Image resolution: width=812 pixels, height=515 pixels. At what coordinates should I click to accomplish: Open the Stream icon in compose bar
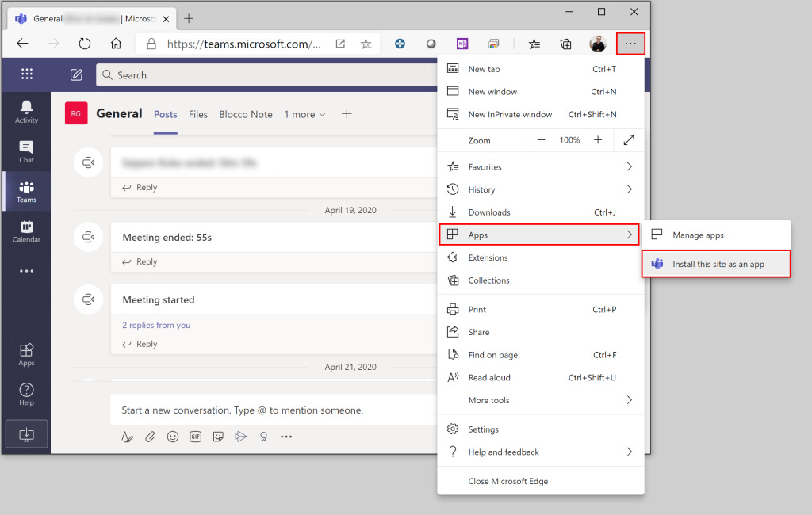[241, 437]
